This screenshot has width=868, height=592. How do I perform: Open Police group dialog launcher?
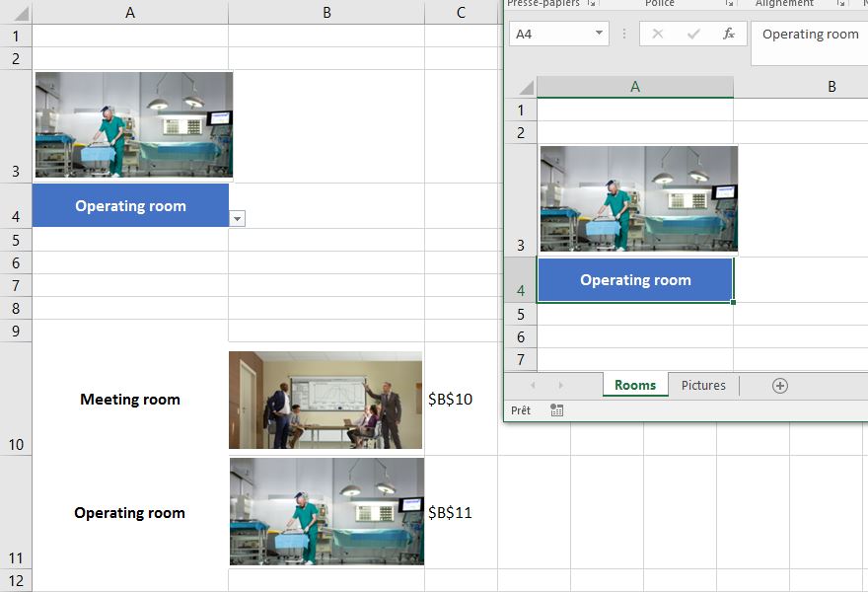[730, 3]
